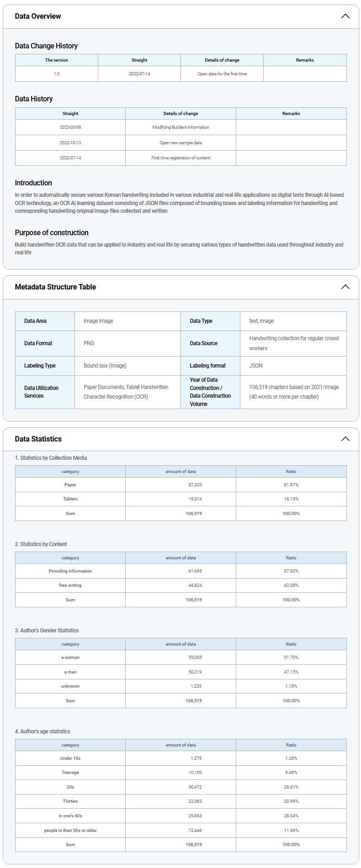This screenshot has height=868, width=361.
Task: Select the 'free writing' content category
Action: click(70, 585)
